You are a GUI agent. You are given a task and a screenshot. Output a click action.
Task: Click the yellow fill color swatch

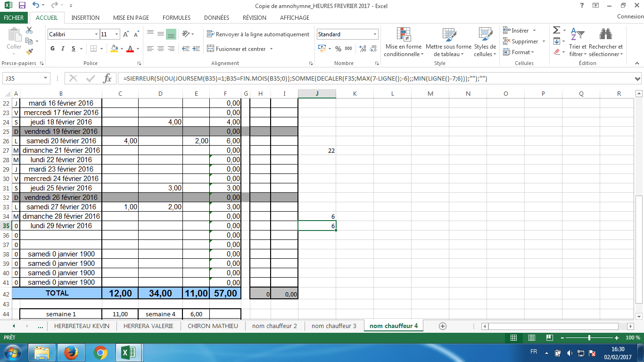click(114, 49)
